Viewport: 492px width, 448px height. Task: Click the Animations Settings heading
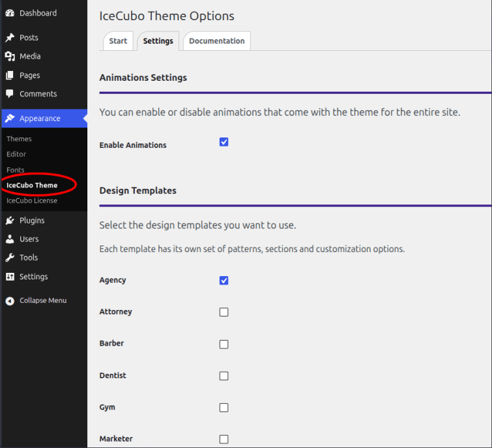[143, 77]
